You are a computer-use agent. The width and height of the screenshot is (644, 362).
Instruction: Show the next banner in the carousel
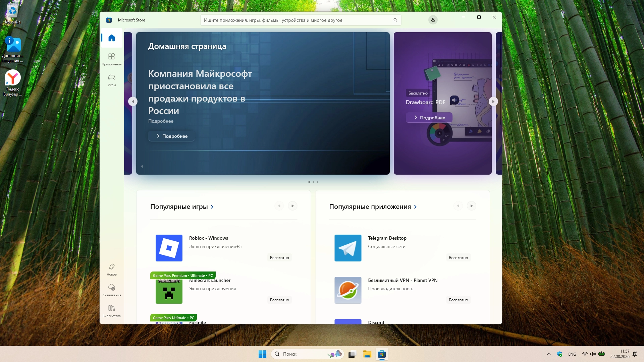(x=493, y=101)
